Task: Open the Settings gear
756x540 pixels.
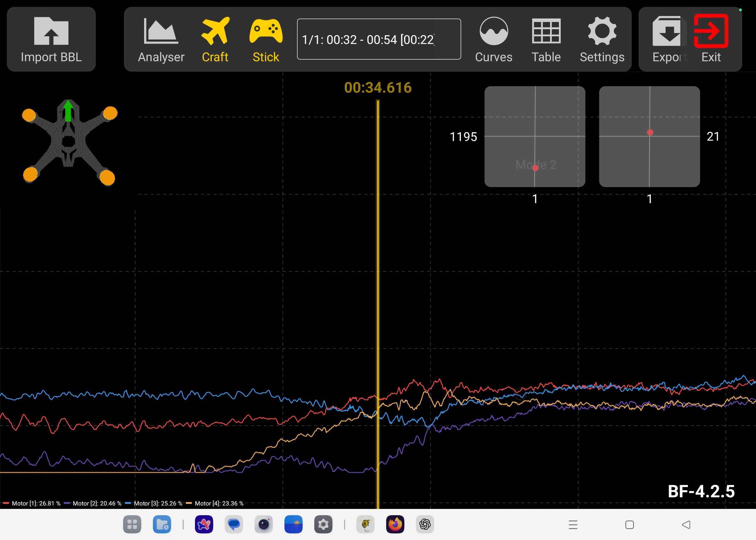Action: point(602,39)
